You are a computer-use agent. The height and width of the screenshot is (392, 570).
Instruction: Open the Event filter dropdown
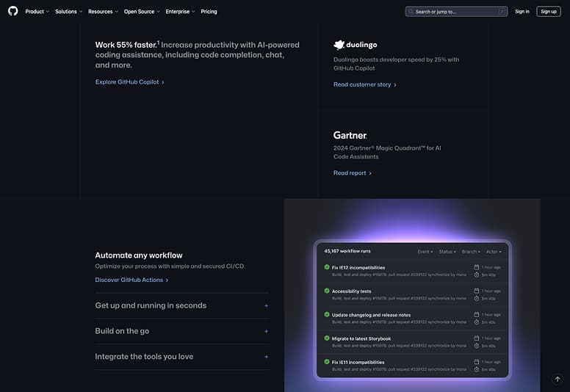pyautogui.click(x=425, y=251)
